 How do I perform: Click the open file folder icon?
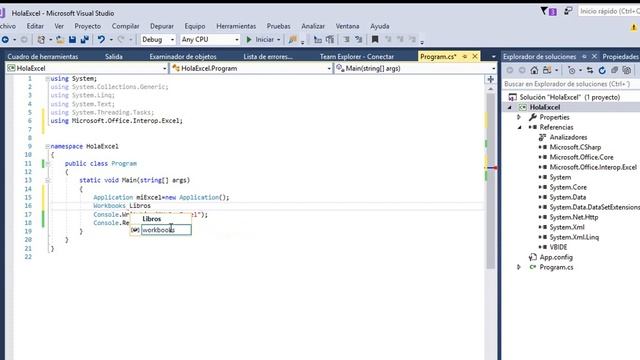point(60,40)
